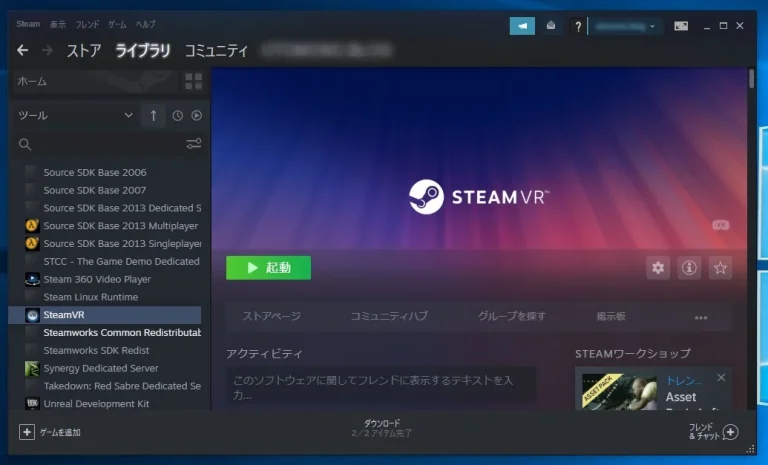Click the sort order up arrow button
This screenshot has width=768, height=465.
[153, 116]
